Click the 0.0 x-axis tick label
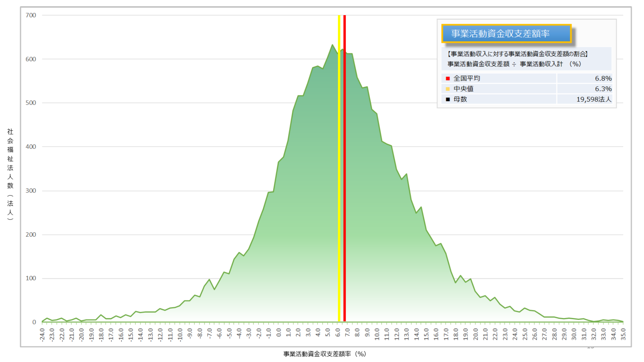The image size is (644, 362). tap(279, 333)
